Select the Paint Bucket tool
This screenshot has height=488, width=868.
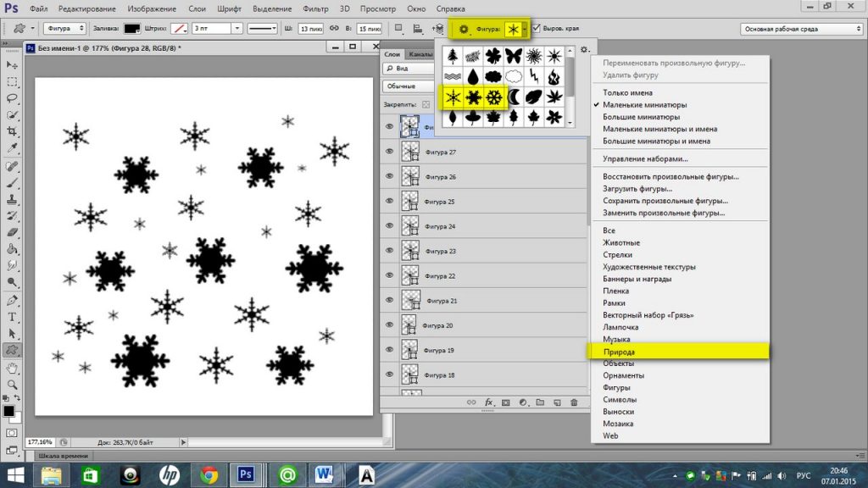(12, 249)
